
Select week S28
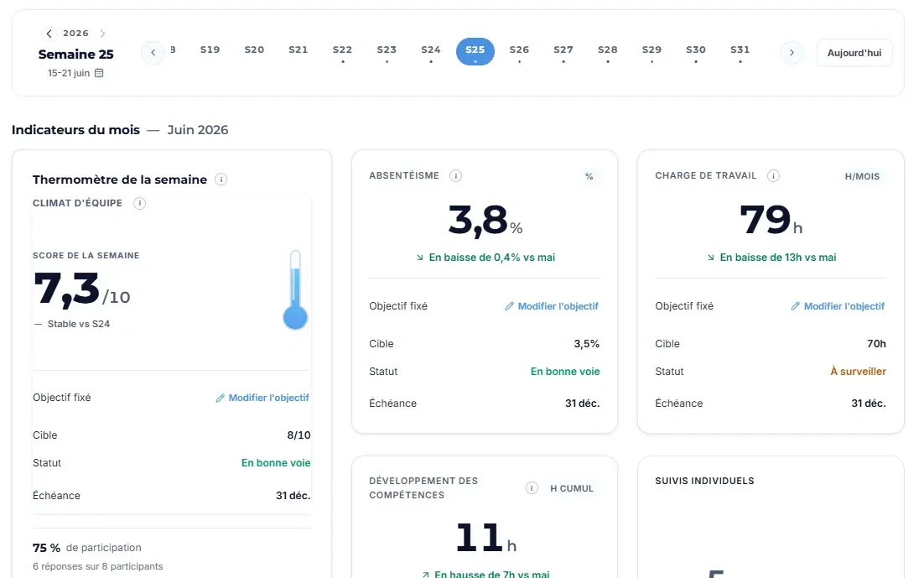pos(608,52)
